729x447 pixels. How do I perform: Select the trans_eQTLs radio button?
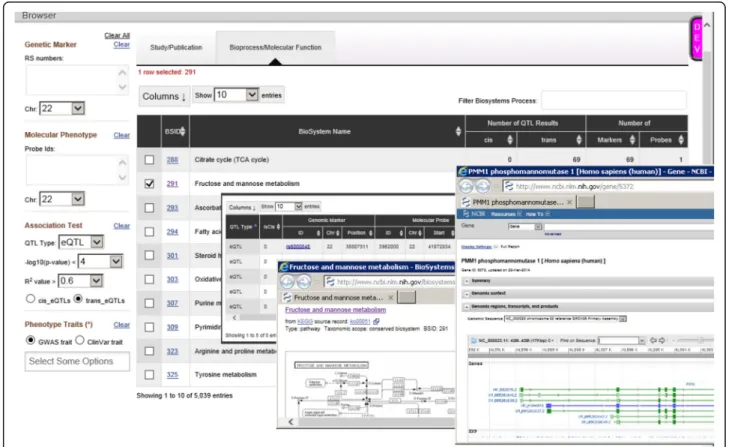tap(78, 299)
